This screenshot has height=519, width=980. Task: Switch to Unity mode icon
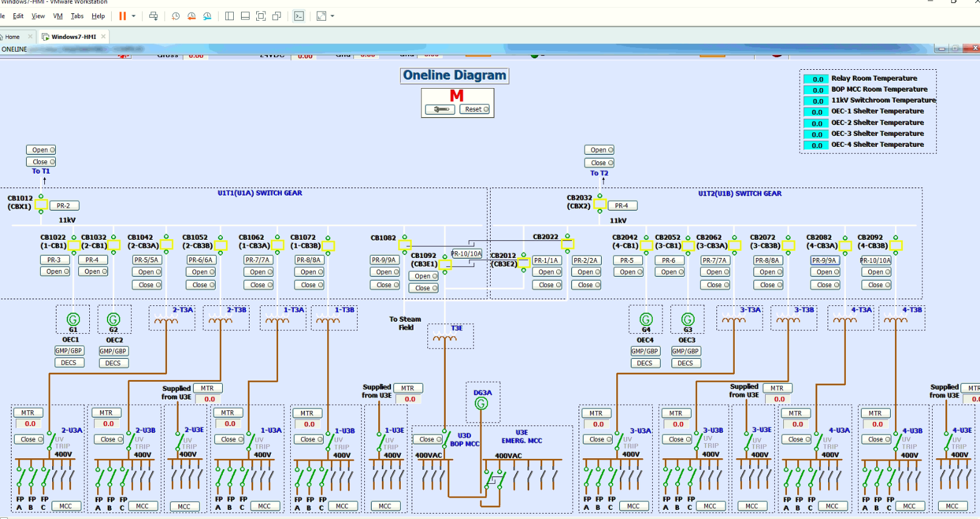click(277, 16)
